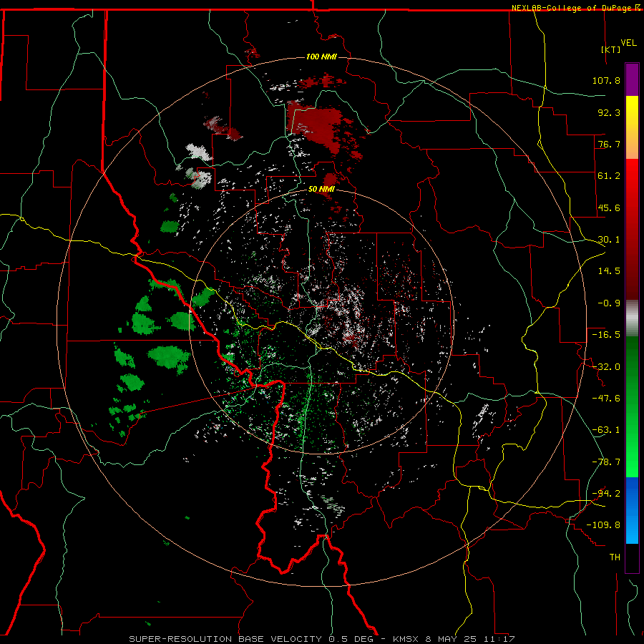Pick the gray band on velocity scale
Screen dimensions: 644x644
coord(632,318)
